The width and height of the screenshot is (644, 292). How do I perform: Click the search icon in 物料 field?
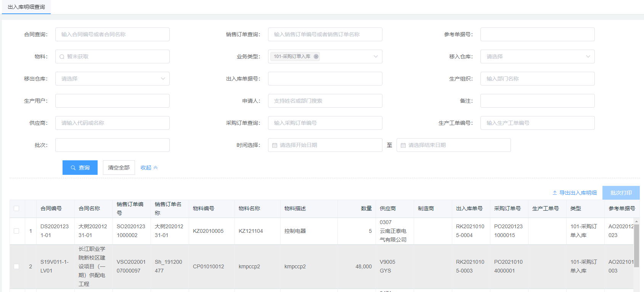pos(62,57)
